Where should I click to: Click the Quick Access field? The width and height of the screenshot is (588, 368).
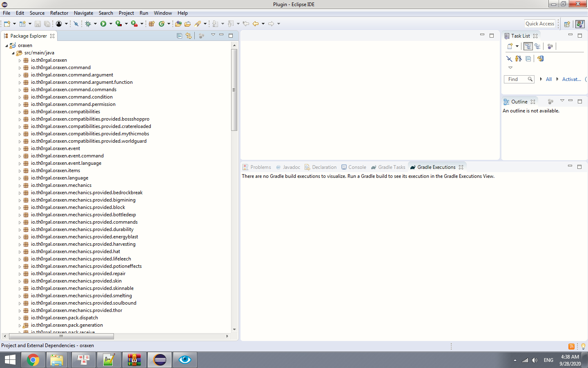click(540, 24)
